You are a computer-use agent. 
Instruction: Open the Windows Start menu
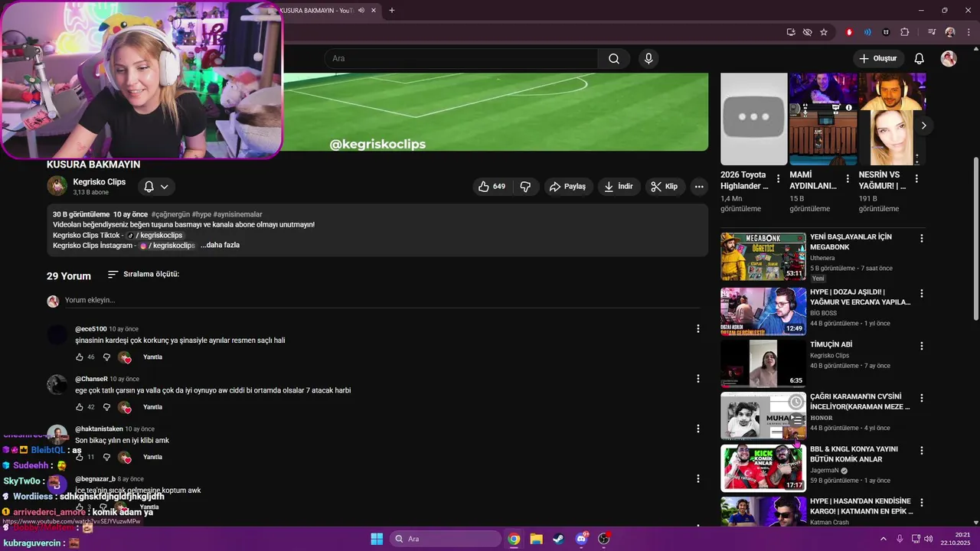(377, 539)
